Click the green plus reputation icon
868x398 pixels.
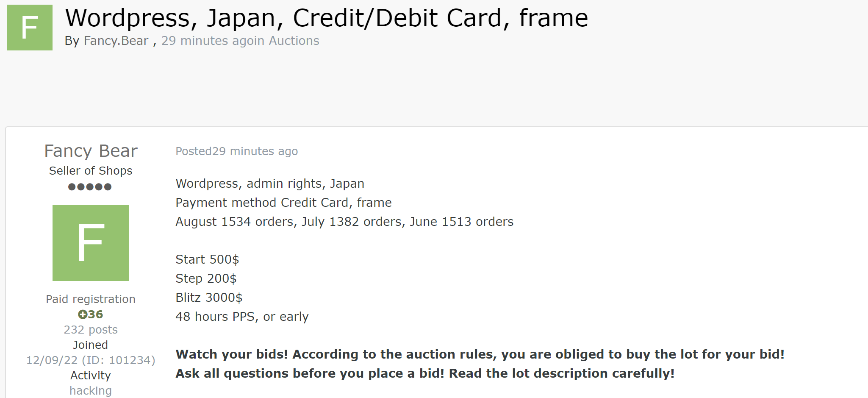83,315
